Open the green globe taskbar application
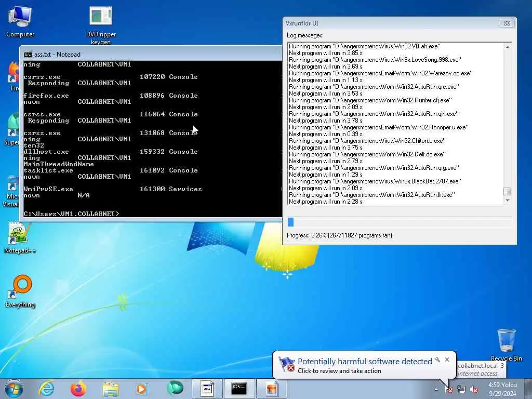532x399 pixels. point(175,389)
